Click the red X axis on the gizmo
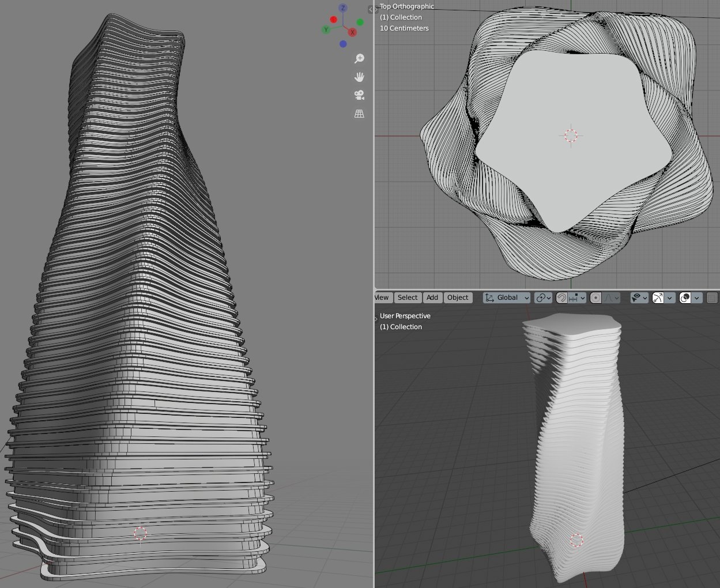This screenshot has height=588, width=720. (x=352, y=32)
